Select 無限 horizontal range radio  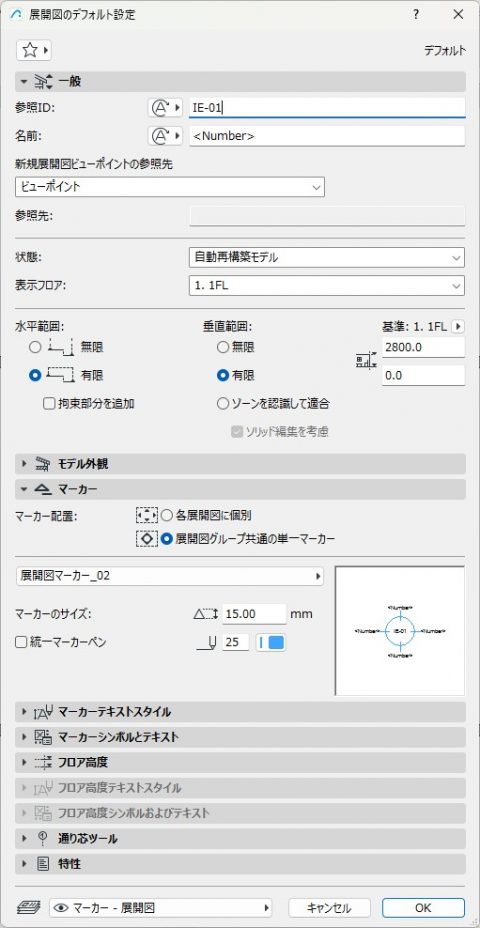[35, 347]
